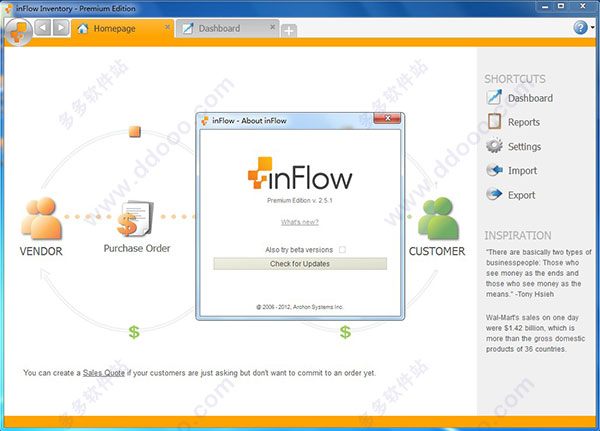Image resolution: width=600 pixels, height=431 pixels.
Task: Click the SHORTCUTS heading
Action: tap(515, 79)
